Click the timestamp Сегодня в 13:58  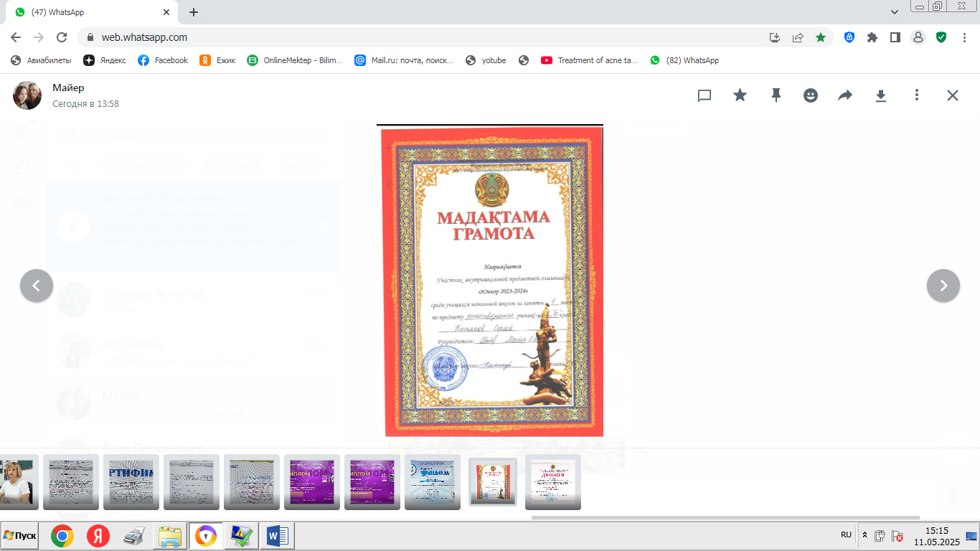pos(85,104)
